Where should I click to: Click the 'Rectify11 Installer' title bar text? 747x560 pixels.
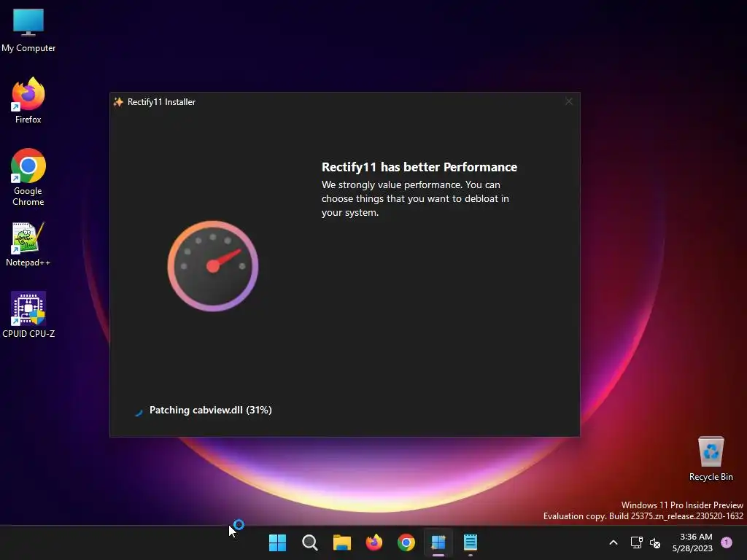(161, 102)
